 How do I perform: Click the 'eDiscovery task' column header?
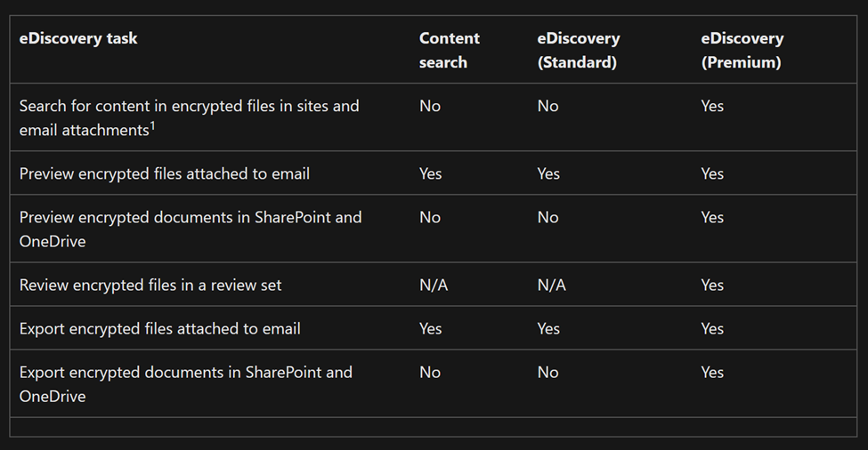pyautogui.click(x=78, y=39)
